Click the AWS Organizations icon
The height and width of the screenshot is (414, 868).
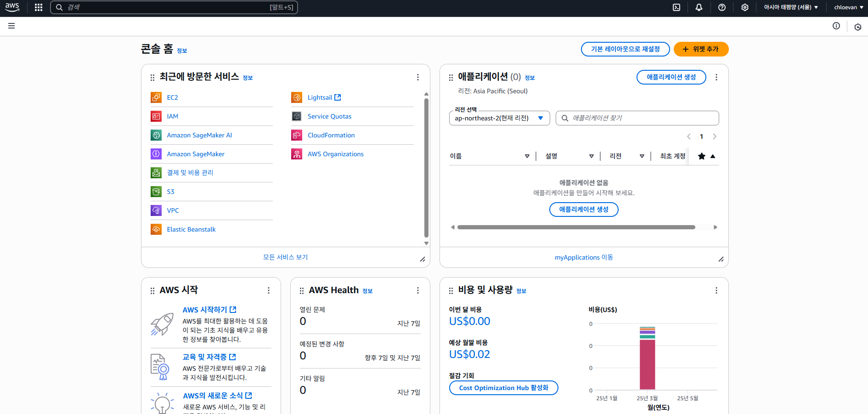point(297,154)
